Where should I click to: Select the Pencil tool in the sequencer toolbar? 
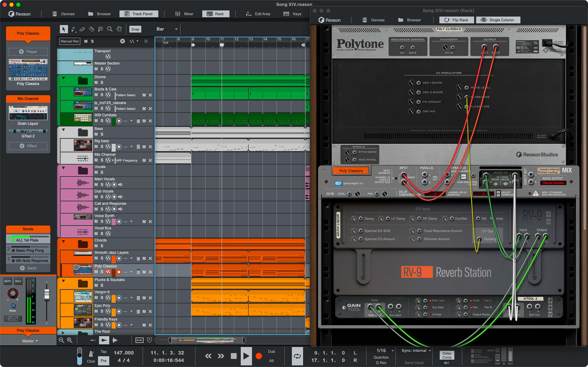(73, 29)
